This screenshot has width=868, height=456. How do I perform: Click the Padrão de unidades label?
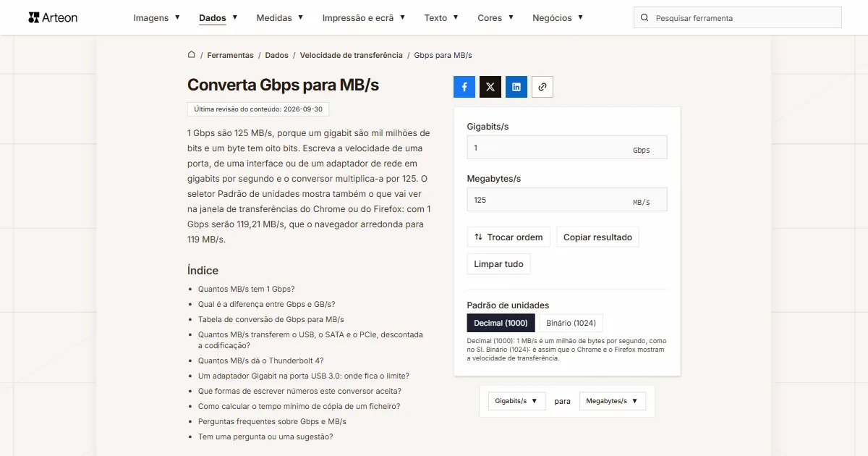pos(508,305)
